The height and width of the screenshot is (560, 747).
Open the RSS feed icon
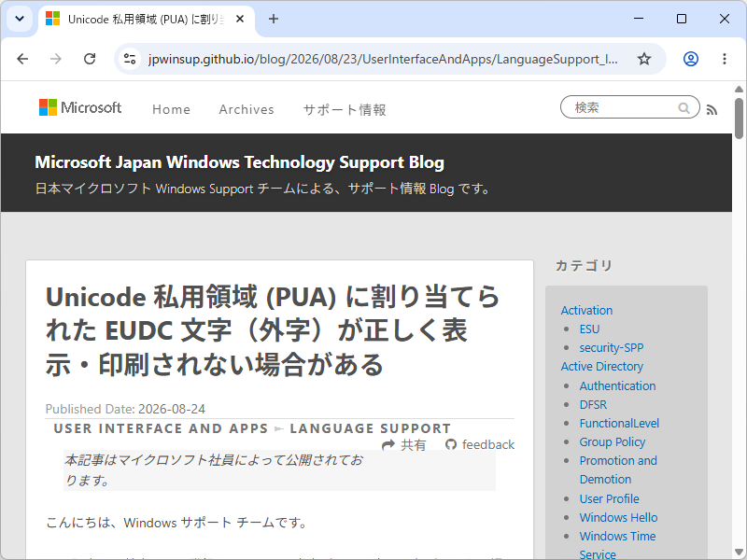click(x=712, y=110)
